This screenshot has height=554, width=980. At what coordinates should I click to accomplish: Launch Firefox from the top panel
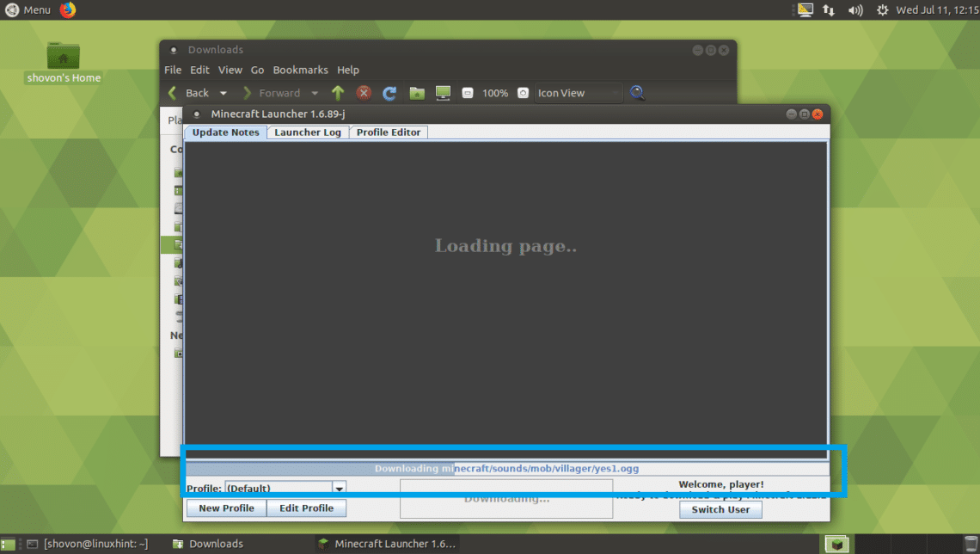pos(68,9)
